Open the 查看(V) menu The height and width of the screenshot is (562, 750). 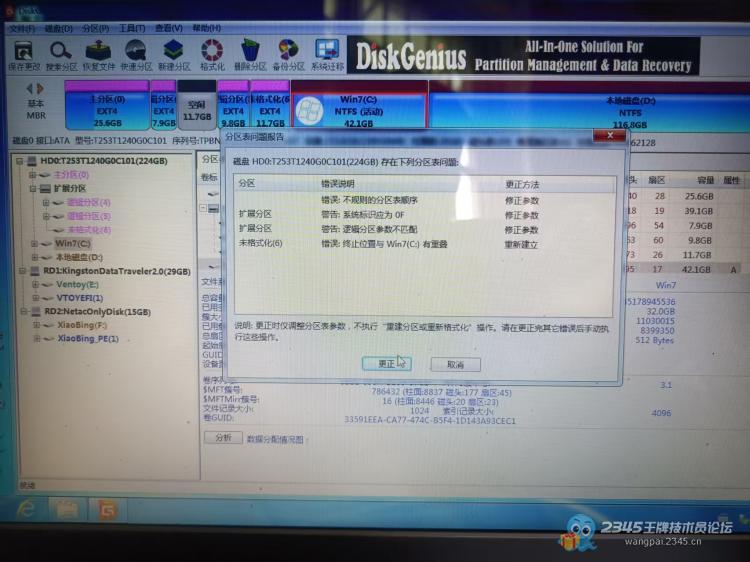click(169, 28)
